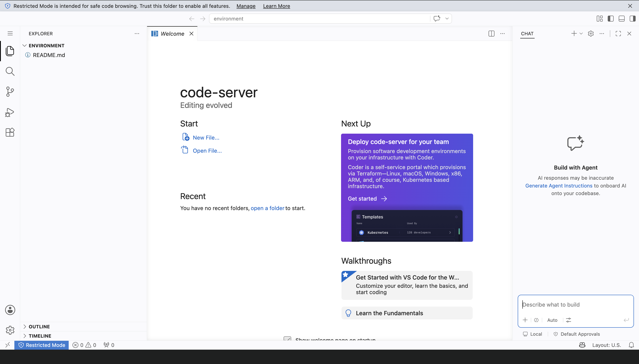Screen dimensions: 639x364
Task: Click Learn More in the banner
Action: pos(276,6)
